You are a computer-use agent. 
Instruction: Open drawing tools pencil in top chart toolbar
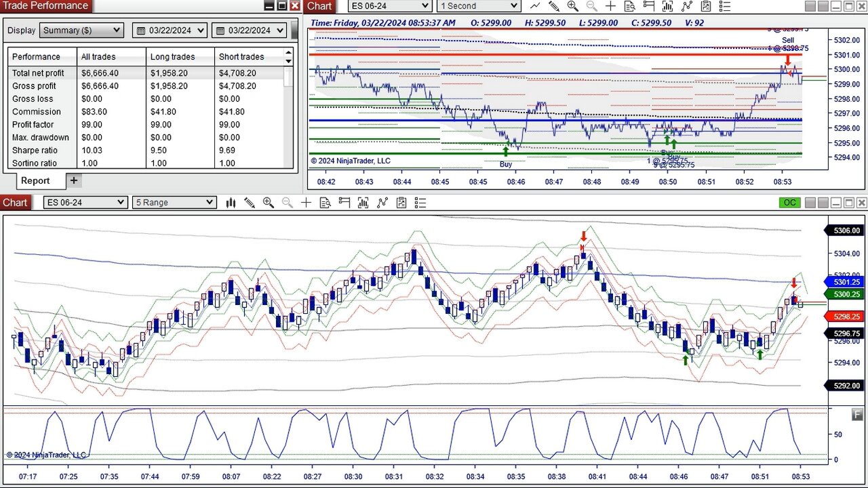click(554, 6)
